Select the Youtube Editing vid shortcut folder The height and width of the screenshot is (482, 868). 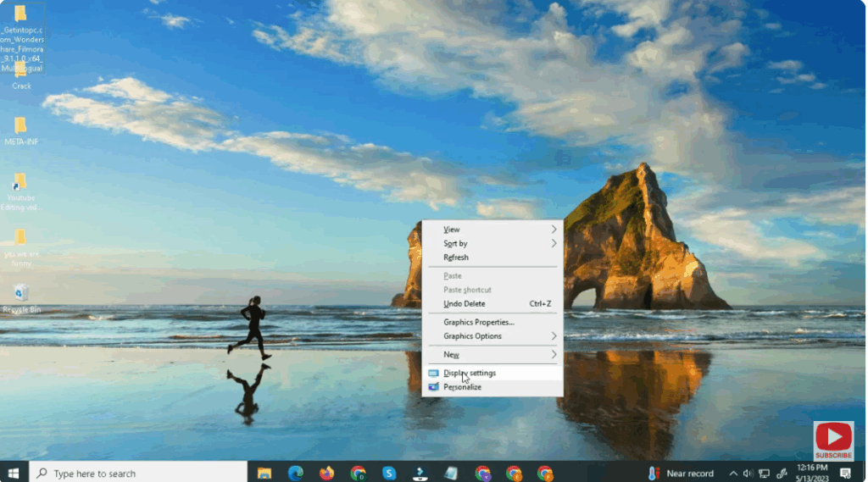click(21, 192)
